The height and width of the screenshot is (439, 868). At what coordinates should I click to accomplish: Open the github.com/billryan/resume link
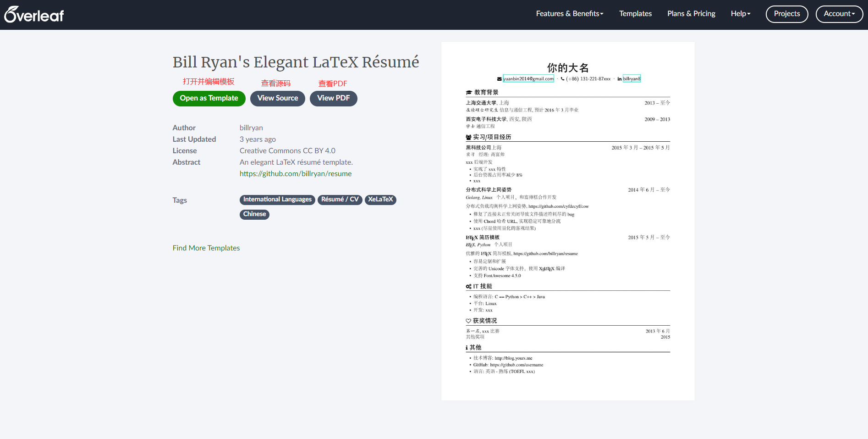click(296, 173)
